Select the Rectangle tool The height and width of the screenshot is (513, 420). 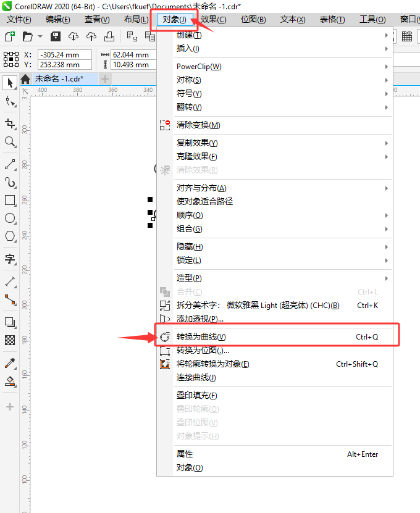[10, 200]
